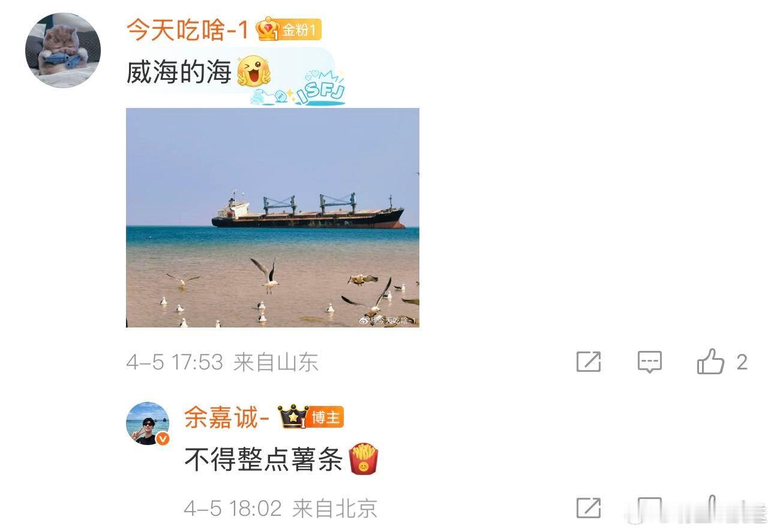Tap the like count 2
The height and width of the screenshot is (532, 774).
[x=742, y=362]
